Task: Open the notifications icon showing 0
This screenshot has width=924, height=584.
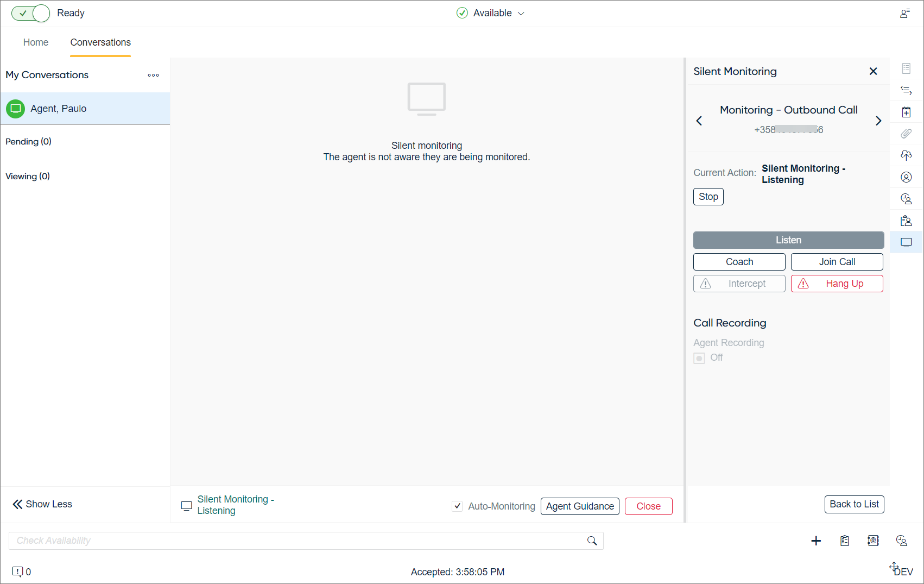Action: click(x=18, y=572)
